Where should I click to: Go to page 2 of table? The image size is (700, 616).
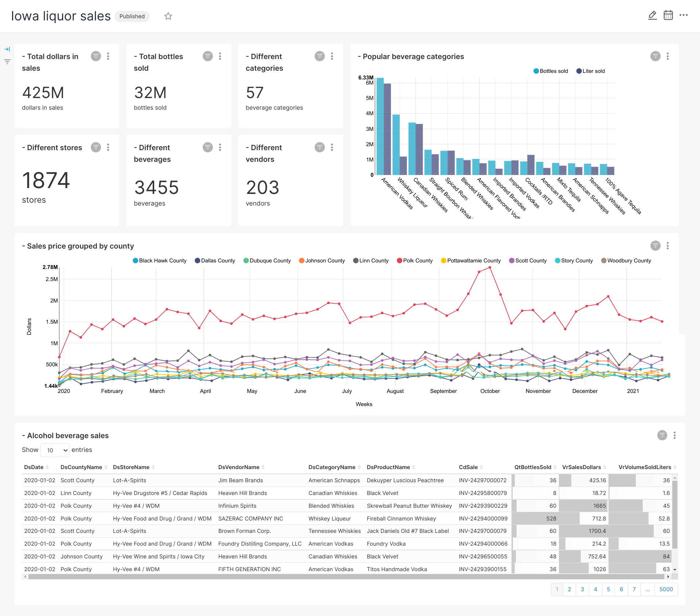(x=569, y=589)
